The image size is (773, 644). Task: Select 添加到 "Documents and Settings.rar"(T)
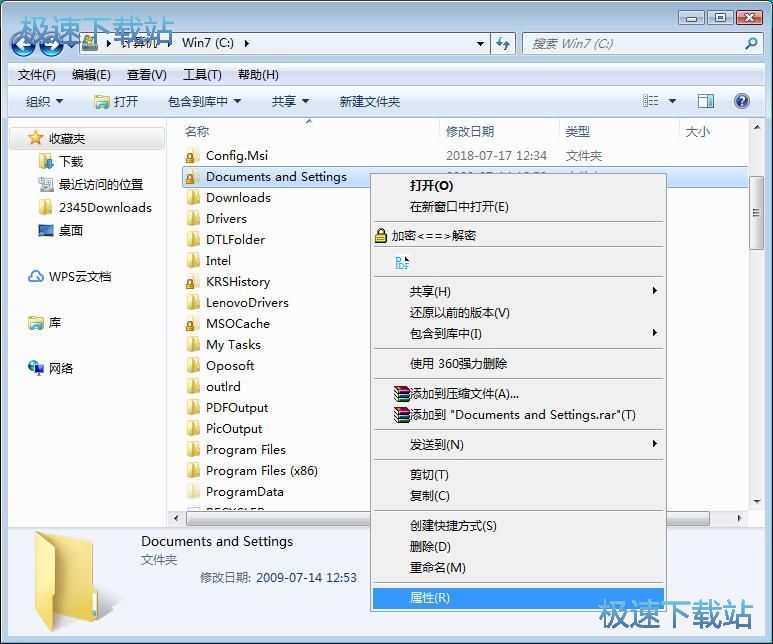[518, 415]
